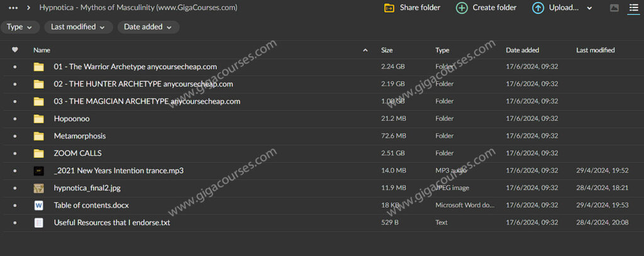Click the Word icon for Table of contents.docx
Viewport: 644px width, 256px height.
38,205
